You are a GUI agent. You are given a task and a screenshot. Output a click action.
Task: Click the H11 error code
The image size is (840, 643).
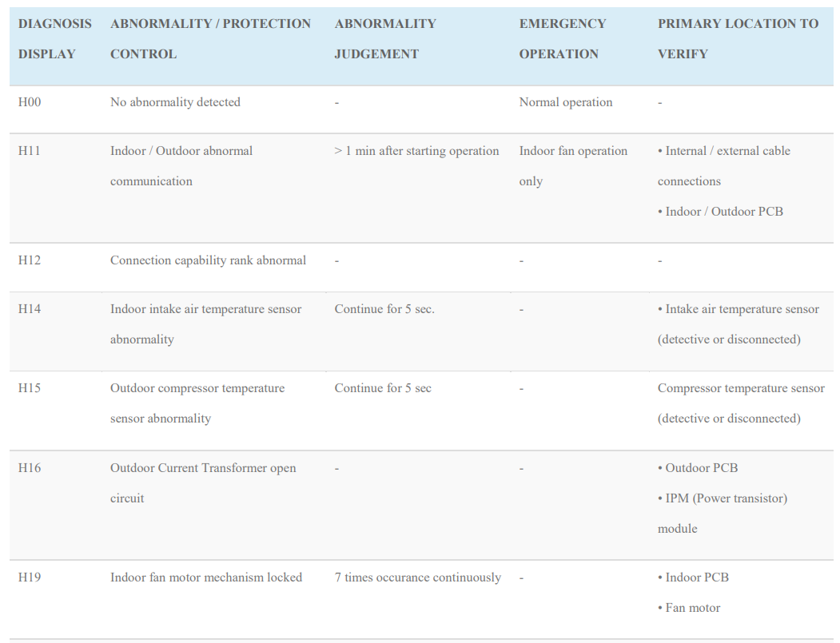click(x=30, y=151)
